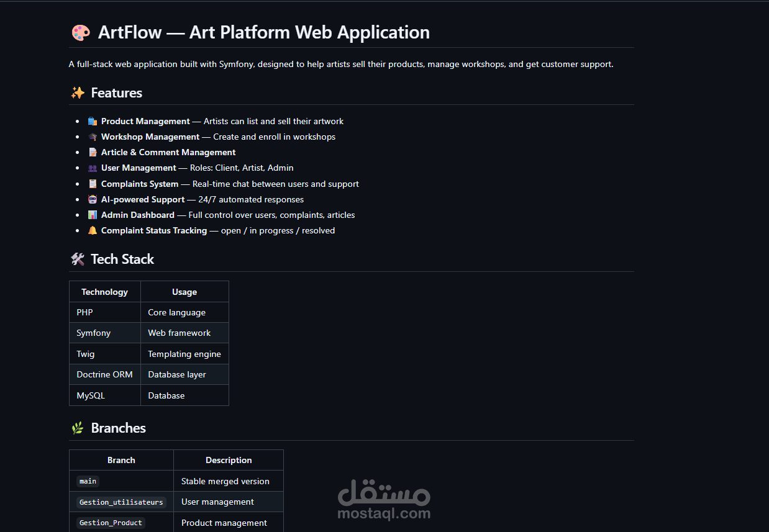This screenshot has height=532, width=769.
Task: Click the text Real-time chat between users and support
Action: 276,184
